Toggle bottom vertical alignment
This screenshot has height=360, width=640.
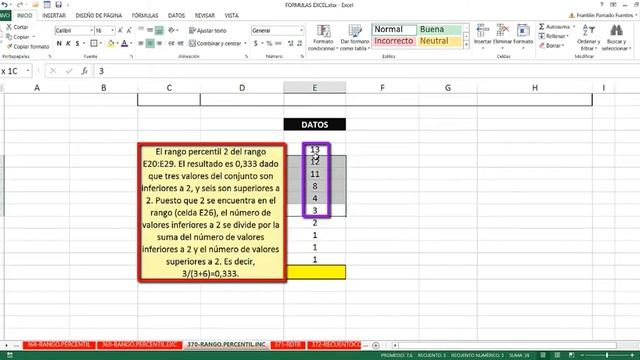[x=159, y=30]
